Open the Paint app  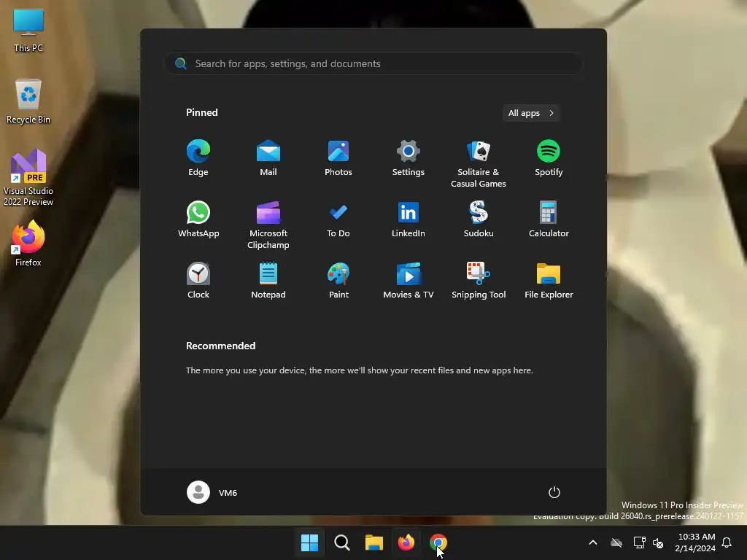click(338, 281)
